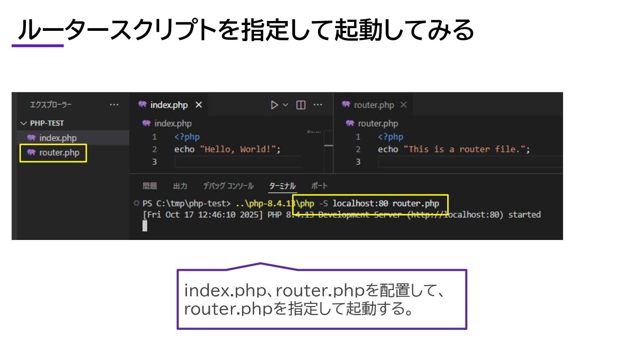Click the terminal cursor block
Image resolution: width=644 pixels, height=362 pixels.
(145, 226)
